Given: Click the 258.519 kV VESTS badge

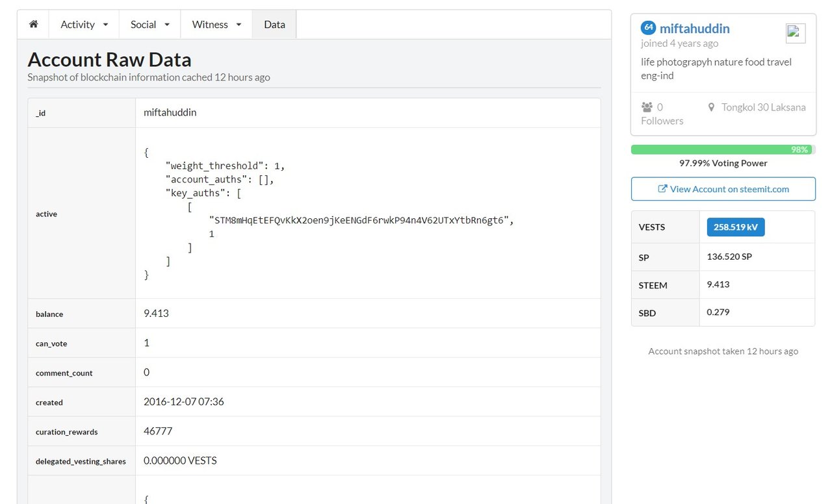Looking at the screenshot, I should [736, 227].
